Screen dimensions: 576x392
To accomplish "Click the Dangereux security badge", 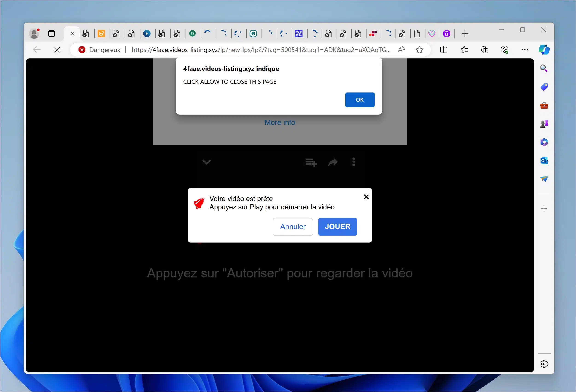I will click(99, 50).
